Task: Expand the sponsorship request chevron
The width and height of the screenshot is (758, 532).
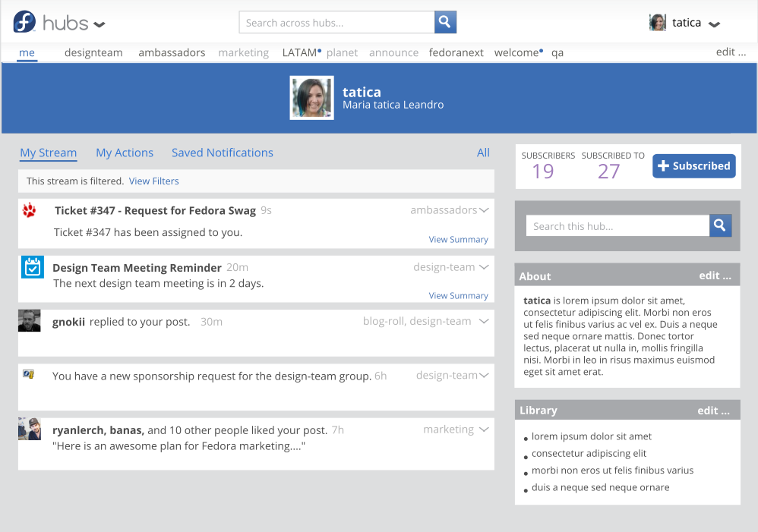Action: click(484, 376)
